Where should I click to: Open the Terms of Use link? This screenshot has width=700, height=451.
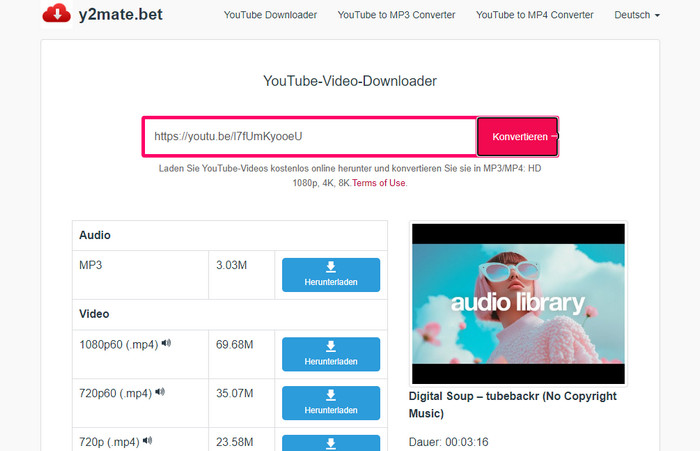coord(379,183)
